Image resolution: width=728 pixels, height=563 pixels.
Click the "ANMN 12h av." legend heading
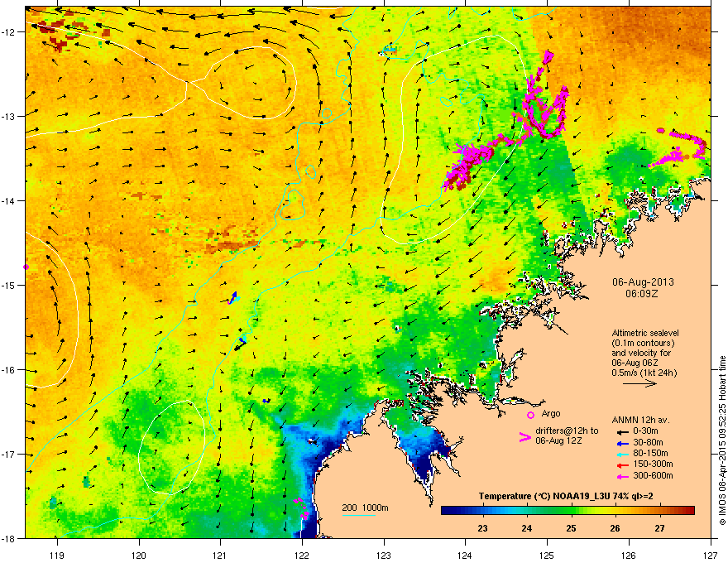(x=640, y=420)
